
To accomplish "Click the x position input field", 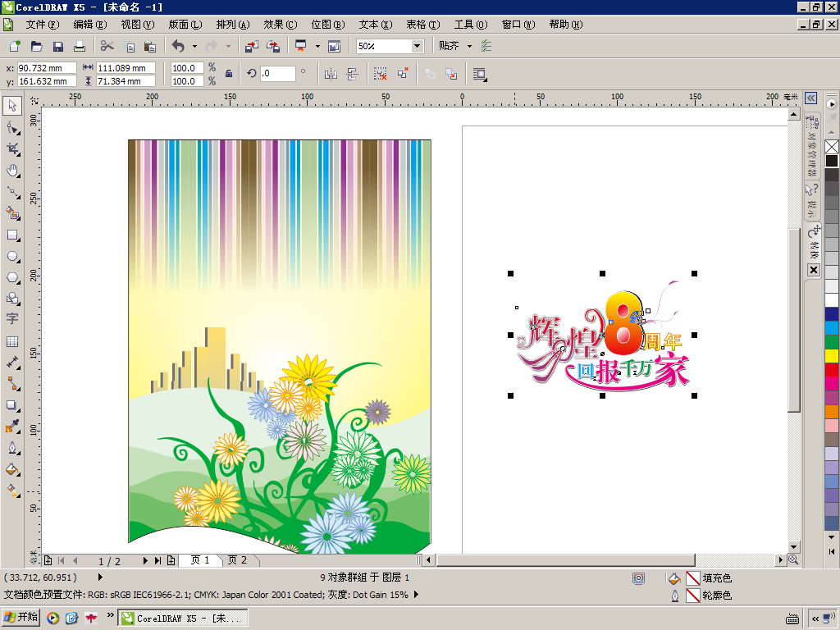I will pos(47,68).
